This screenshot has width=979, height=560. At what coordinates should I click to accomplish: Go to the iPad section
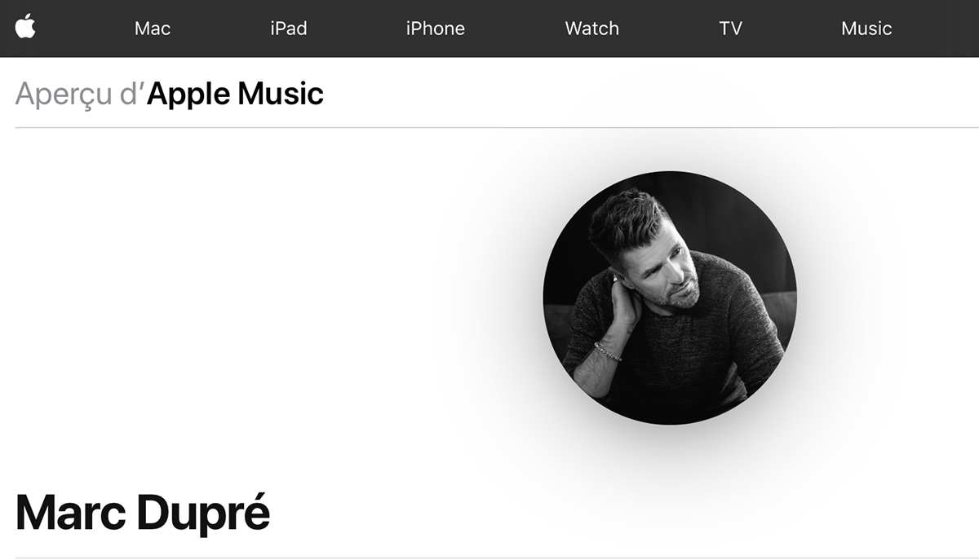[x=289, y=29]
